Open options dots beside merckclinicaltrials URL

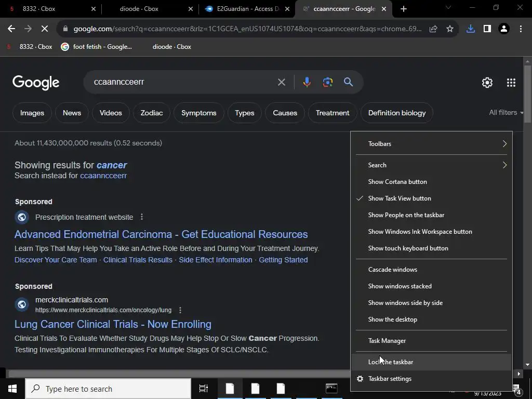point(180,310)
